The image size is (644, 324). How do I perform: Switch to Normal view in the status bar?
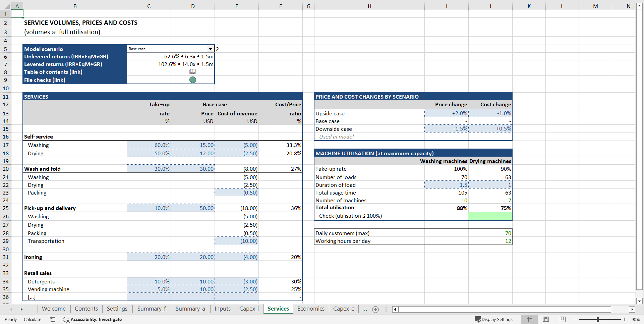click(x=529, y=319)
